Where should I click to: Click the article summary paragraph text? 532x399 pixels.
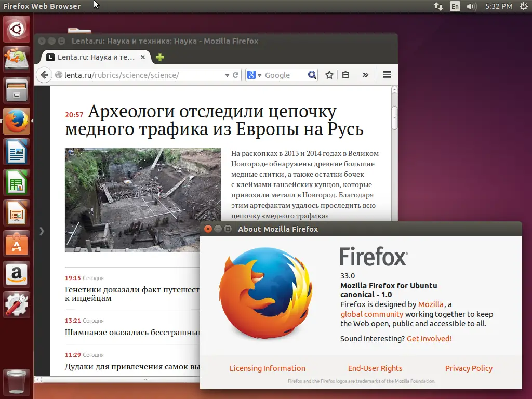click(x=305, y=184)
